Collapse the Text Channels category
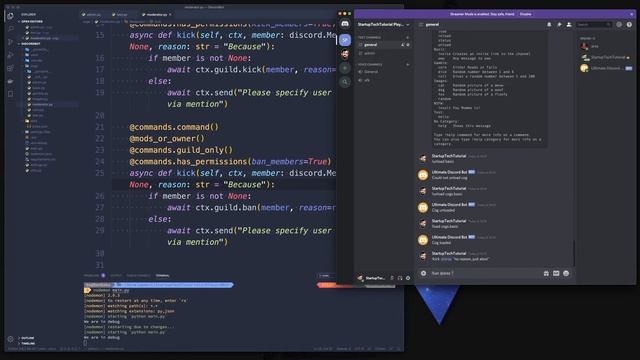Viewport: 640px width, 360px height. [x=369, y=38]
